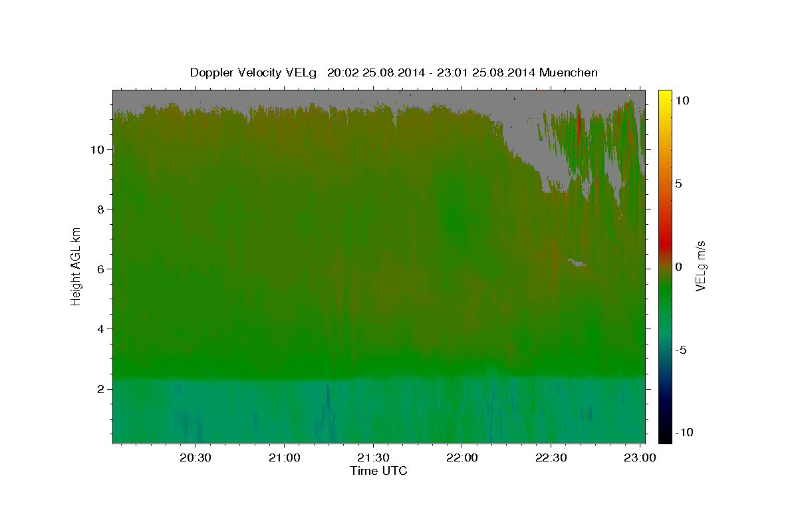Click the 'VELg m/s' colorbar label
This screenshot has height=532, width=798.
tap(700, 265)
